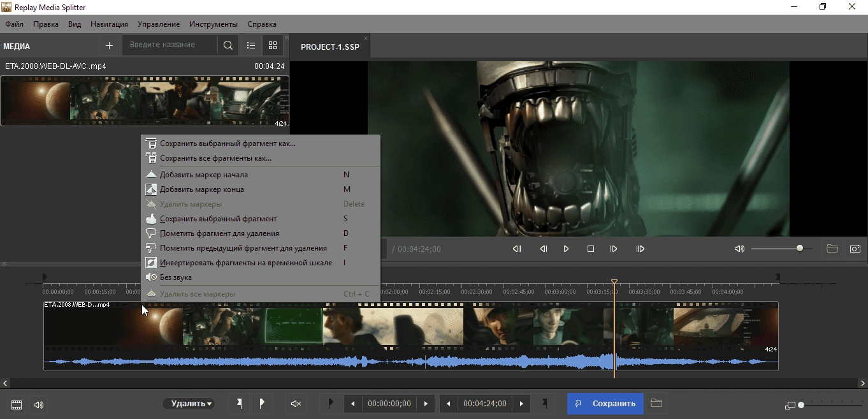The width and height of the screenshot is (868, 419).
Task: Select the PROJECT-1.SSP tab
Action: pyautogui.click(x=330, y=47)
